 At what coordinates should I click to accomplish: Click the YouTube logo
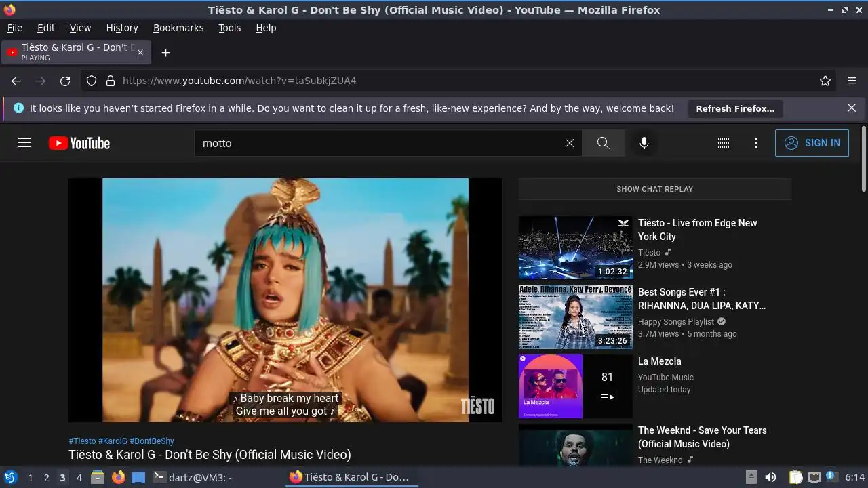pos(79,143)
